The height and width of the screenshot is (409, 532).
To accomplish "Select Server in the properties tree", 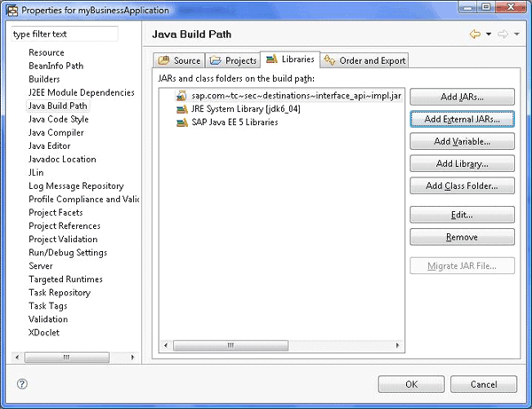I will [x=41, y=266].
